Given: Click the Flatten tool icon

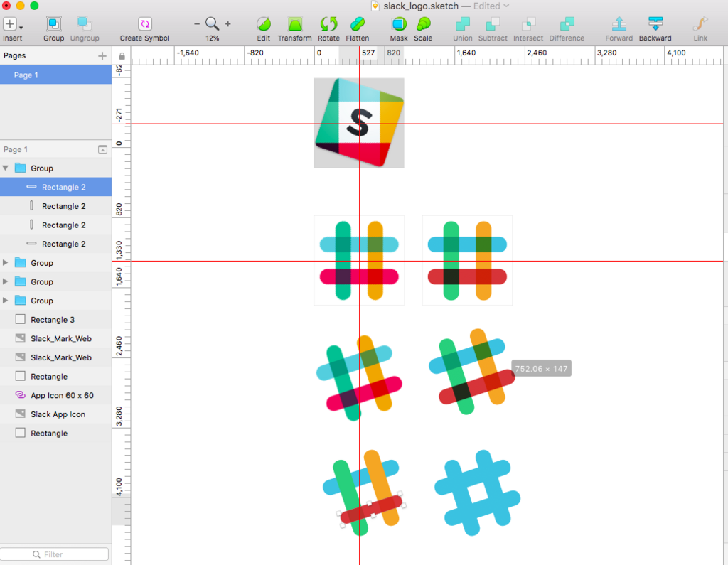Looking at the screenshot, I should (x=358, y=24).
